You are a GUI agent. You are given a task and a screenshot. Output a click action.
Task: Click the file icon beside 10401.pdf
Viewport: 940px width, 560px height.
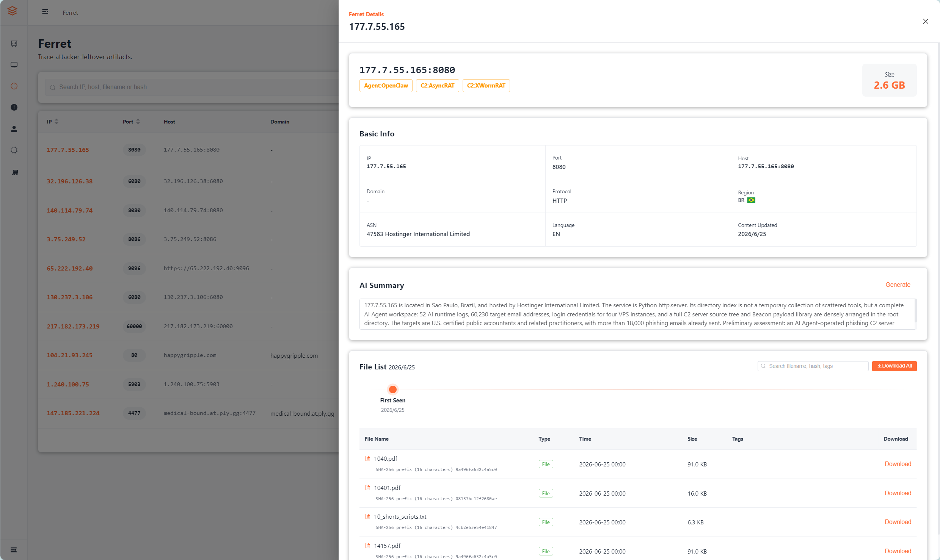(368, 488)
